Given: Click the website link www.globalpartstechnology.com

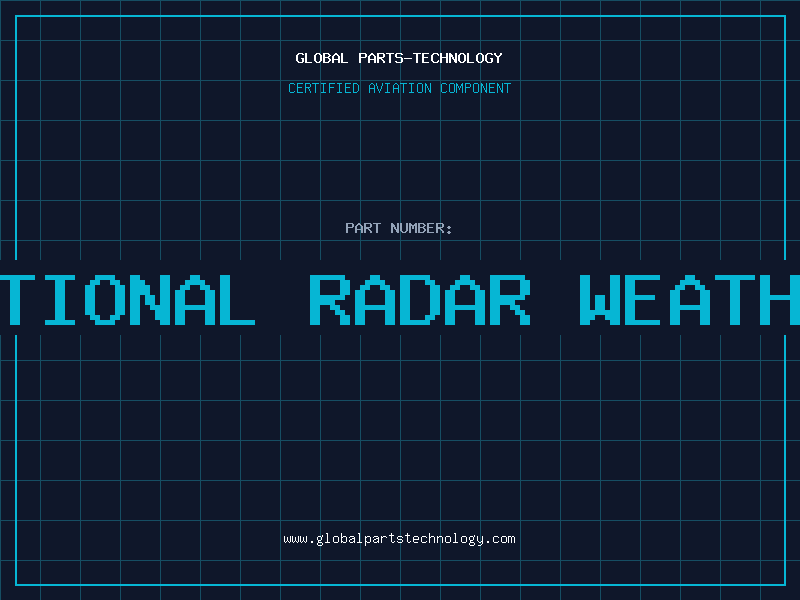Looking at the screenshot, I should tap(399, 539).
